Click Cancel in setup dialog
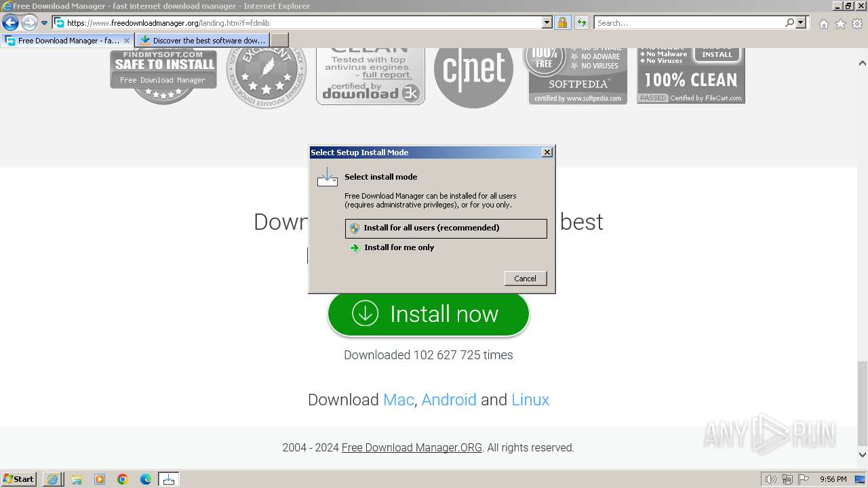The width and height of the screenshot is (868, 488). (x=526, y=279)
